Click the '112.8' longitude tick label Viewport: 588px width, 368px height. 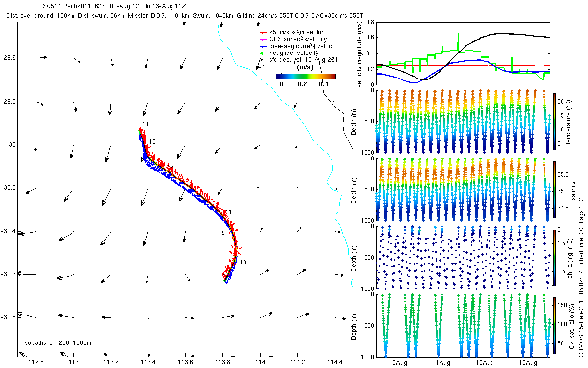pos(36,362)
